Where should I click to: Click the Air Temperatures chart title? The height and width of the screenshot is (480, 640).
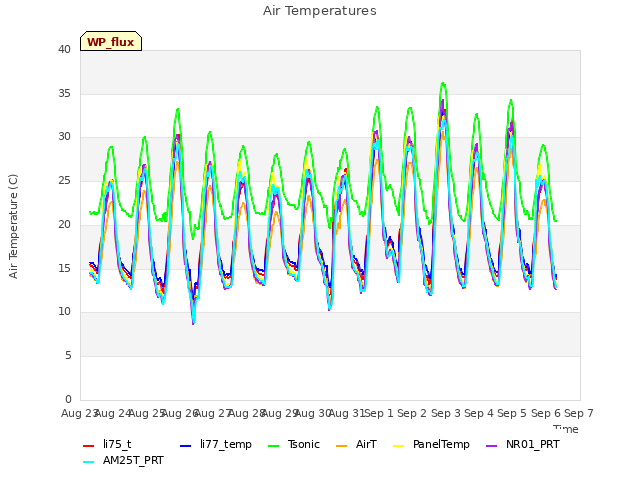[x=320, y=11]
